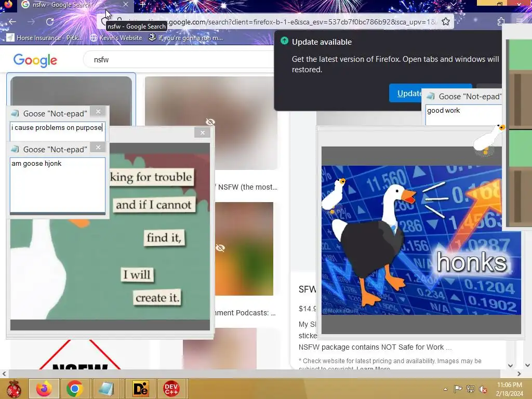Click the Goose Not-epad title icon above "am goose hjonk"
Screen dimensions: 532x399
pyautogui.click(x=15, y=149)
